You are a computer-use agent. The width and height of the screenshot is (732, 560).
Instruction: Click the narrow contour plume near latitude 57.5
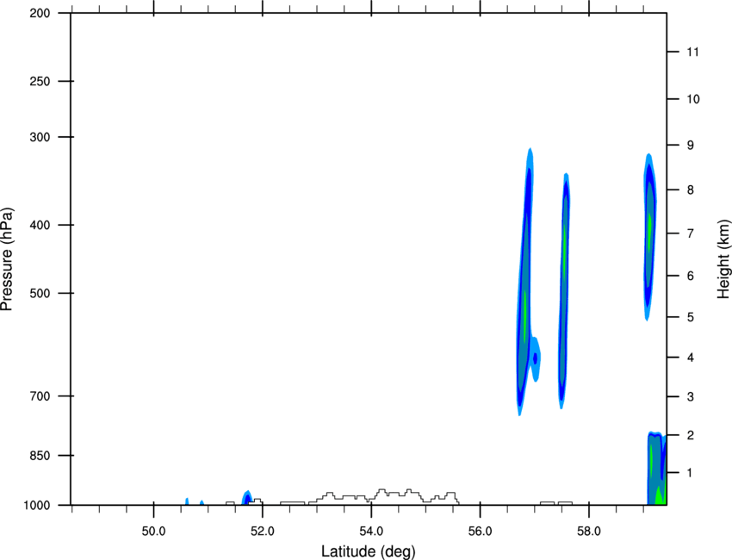pyautogui.click(x=564, y=289)
